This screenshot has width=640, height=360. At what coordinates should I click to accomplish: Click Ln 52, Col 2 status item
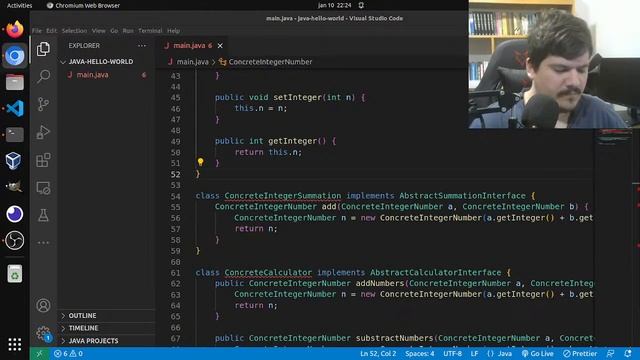(x=378, y=353)
